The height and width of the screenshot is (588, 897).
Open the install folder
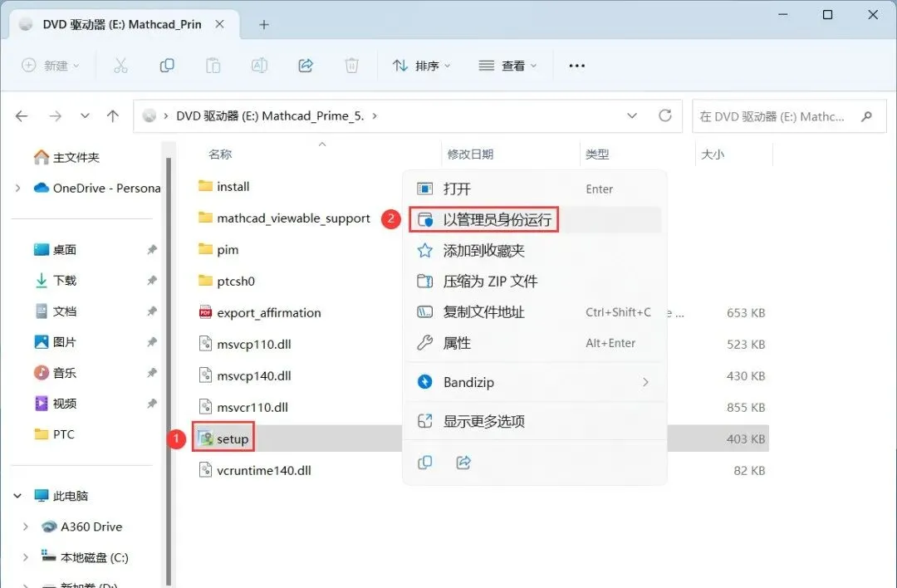(x=223, y=187)
